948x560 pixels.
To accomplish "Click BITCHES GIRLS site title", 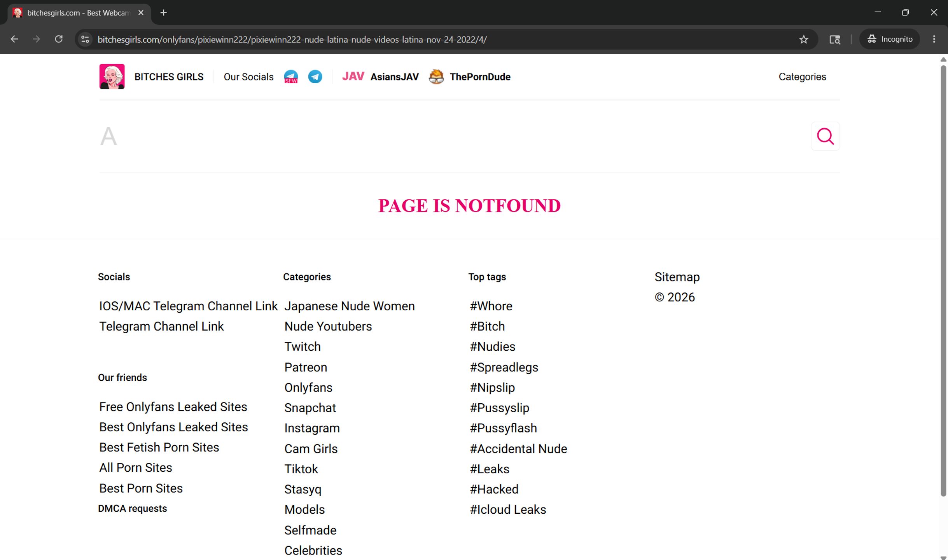I will point(169,77).
